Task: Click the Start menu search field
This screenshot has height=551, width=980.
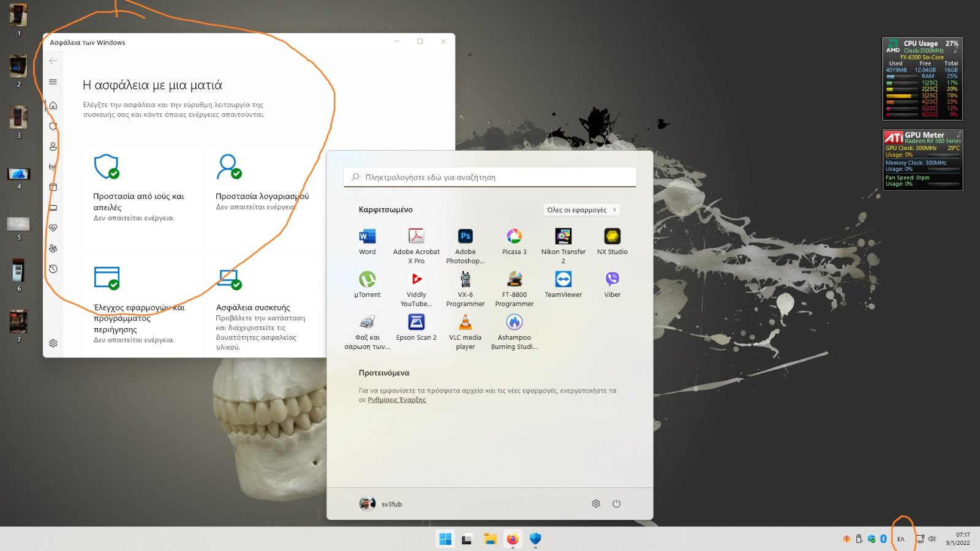Action: click(490, 178)
